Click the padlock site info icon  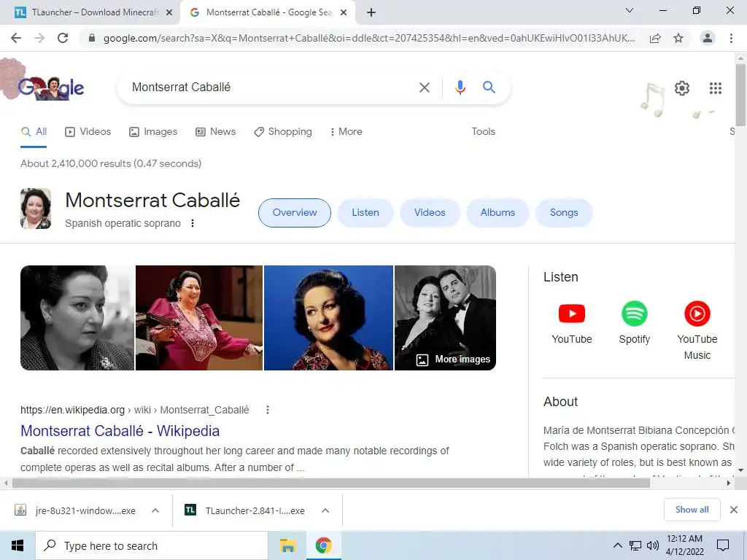coord(92,38)
